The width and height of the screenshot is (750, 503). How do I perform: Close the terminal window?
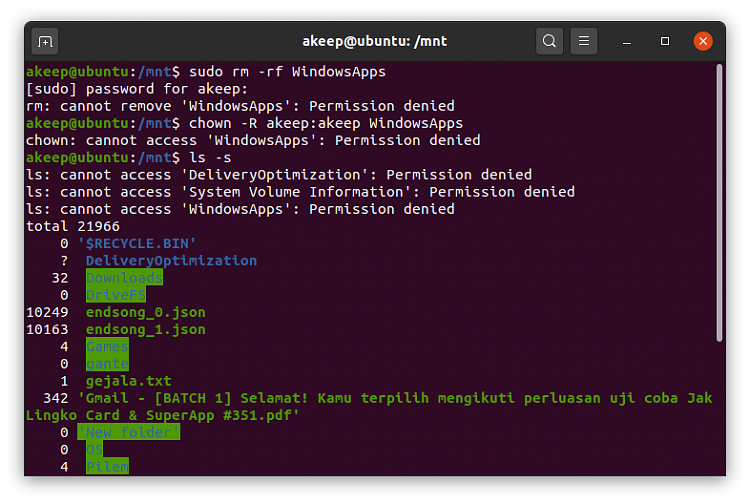(x=703, y=41)
